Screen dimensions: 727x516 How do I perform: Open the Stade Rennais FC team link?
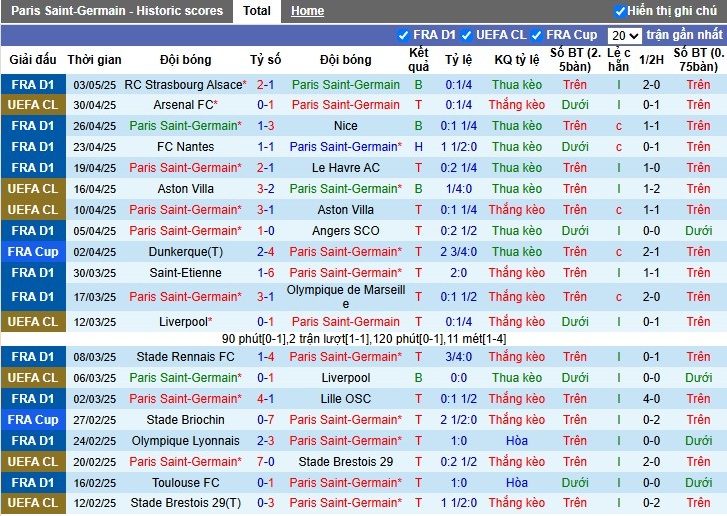(x=185, y=357)
